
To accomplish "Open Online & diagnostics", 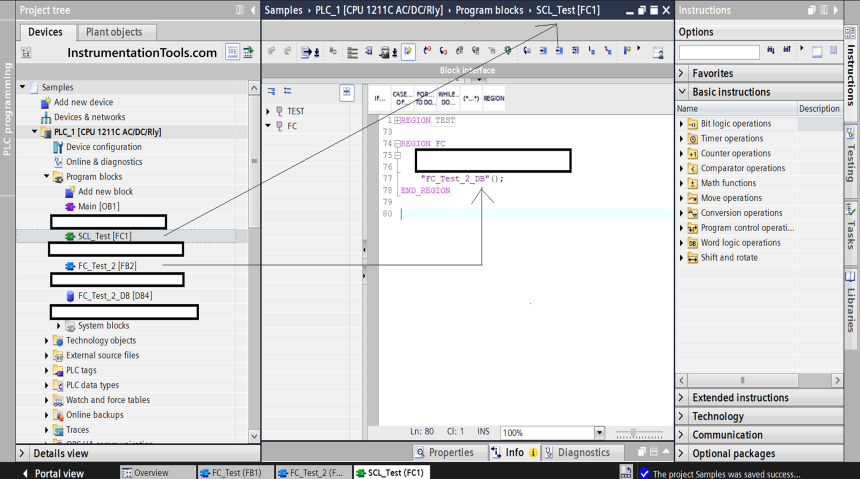I will (x=104, y=161).
